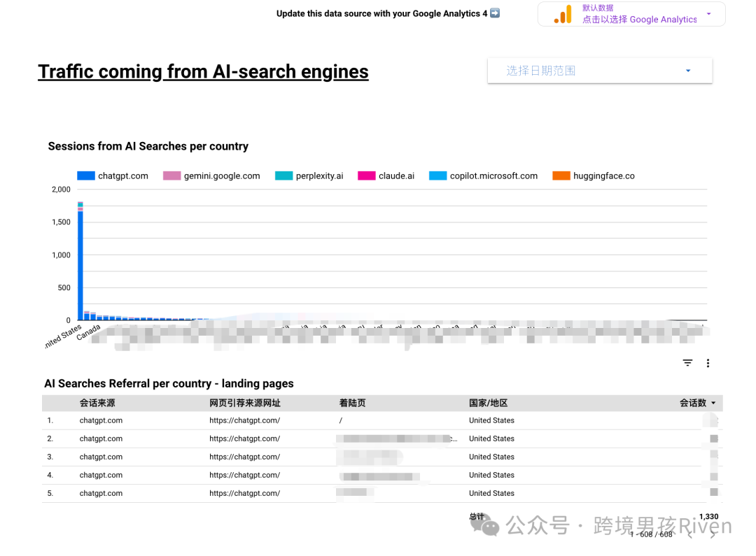Click the Update this data source text
Image resolution: width=756 pixels, height=556 pixels.
(381, 13)
